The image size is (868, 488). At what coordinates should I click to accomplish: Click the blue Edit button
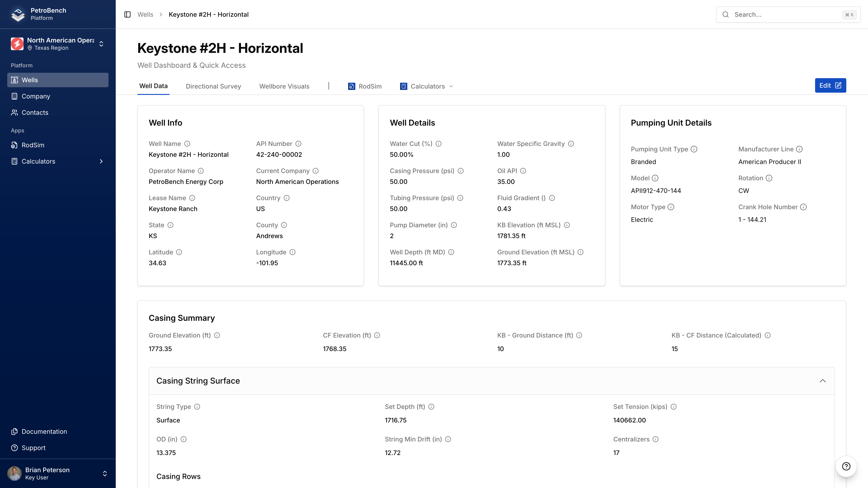click(830, 86)
